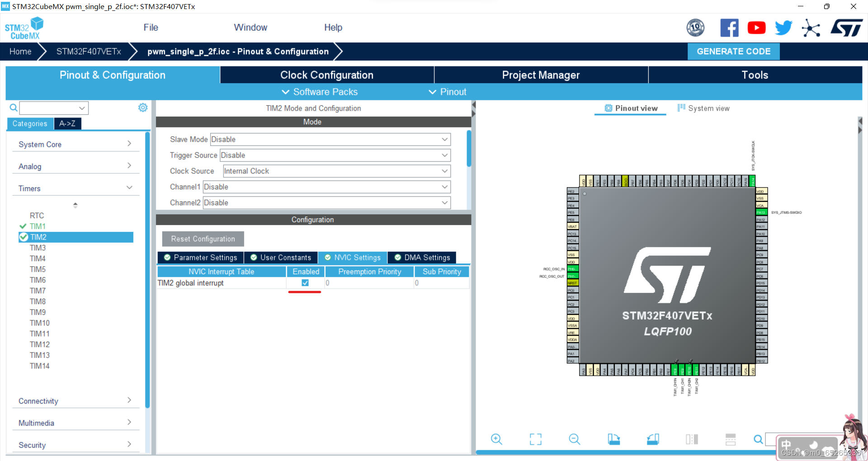The width and height of the screenshot is (868, 461).
Task: Open the Clock Source dropdown
Action: click(337, 171)
